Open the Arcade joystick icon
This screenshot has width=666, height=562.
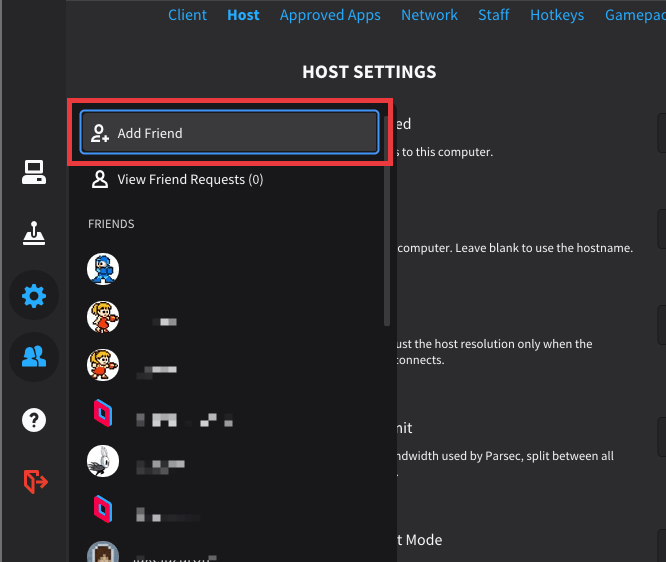point(34,234)
